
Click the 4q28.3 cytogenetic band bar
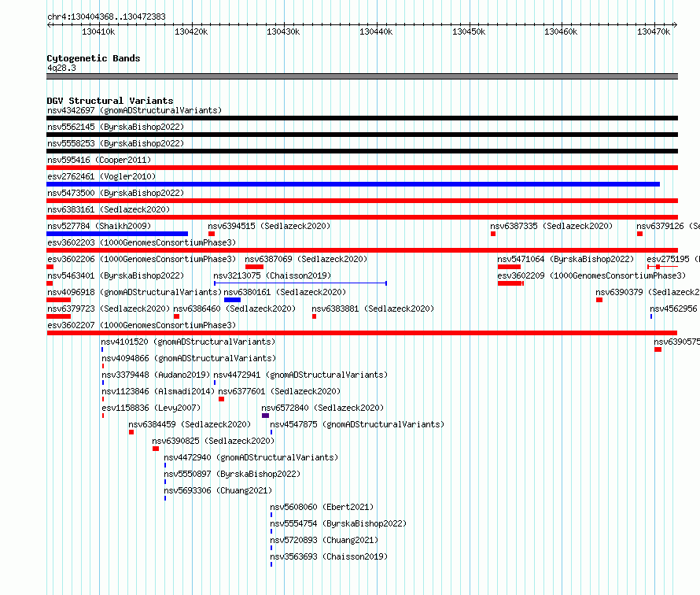point(362,76)
